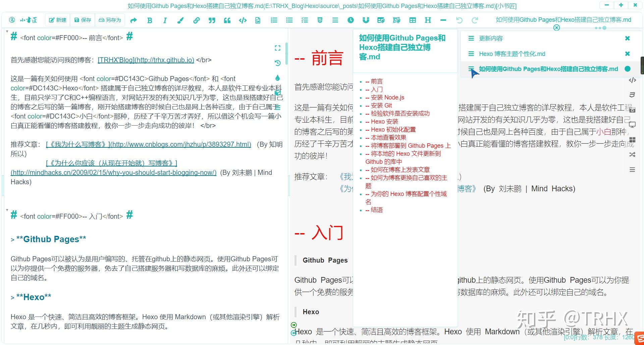Viewport: 644px width, 345px height.
Task: Insert code with the </> toolbar icon
Action: pyautogui.click(x=243, y=20)
